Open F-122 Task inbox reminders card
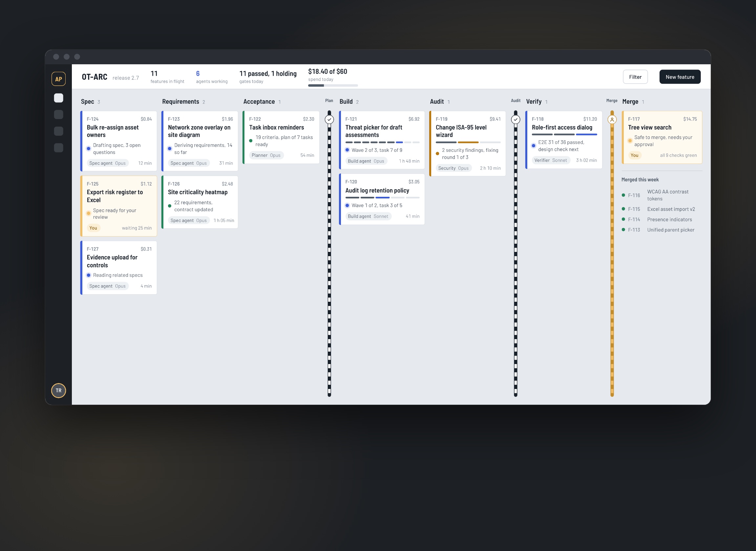 281,137
